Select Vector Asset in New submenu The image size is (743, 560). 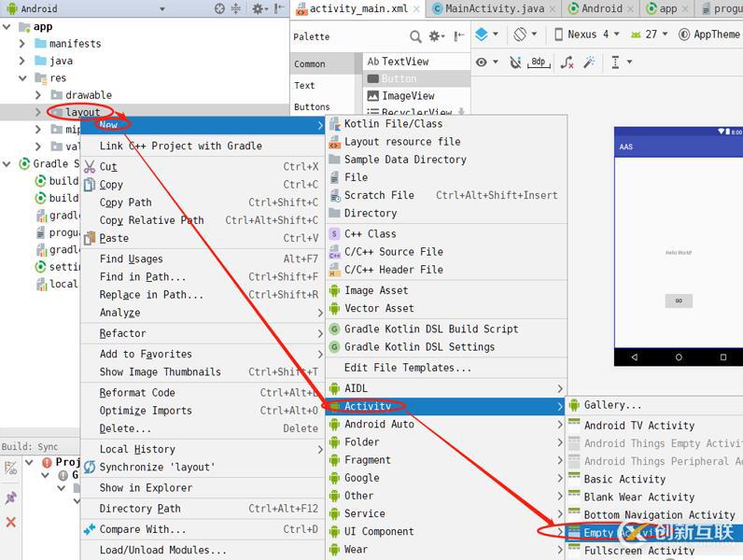click(446, 308)
